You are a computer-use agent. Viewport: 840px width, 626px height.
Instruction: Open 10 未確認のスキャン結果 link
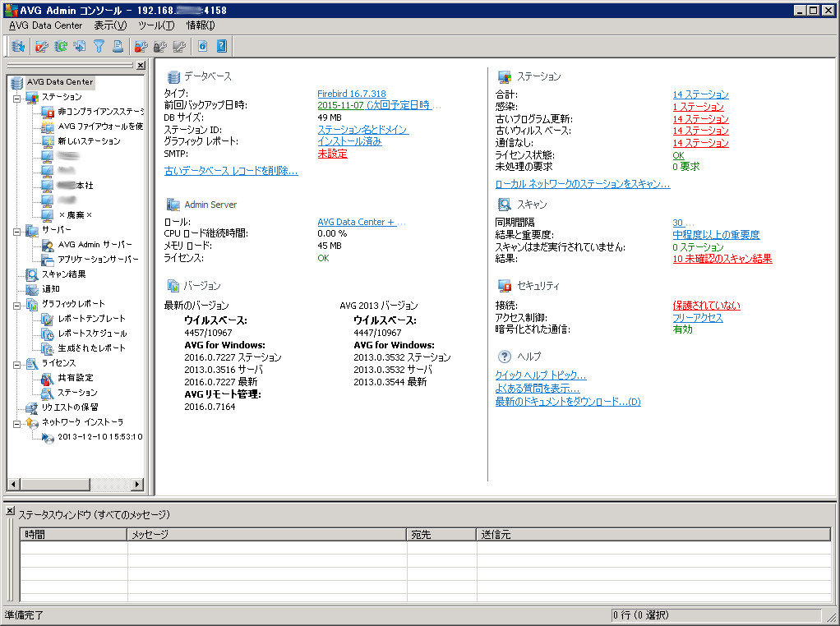coord(722,259)
